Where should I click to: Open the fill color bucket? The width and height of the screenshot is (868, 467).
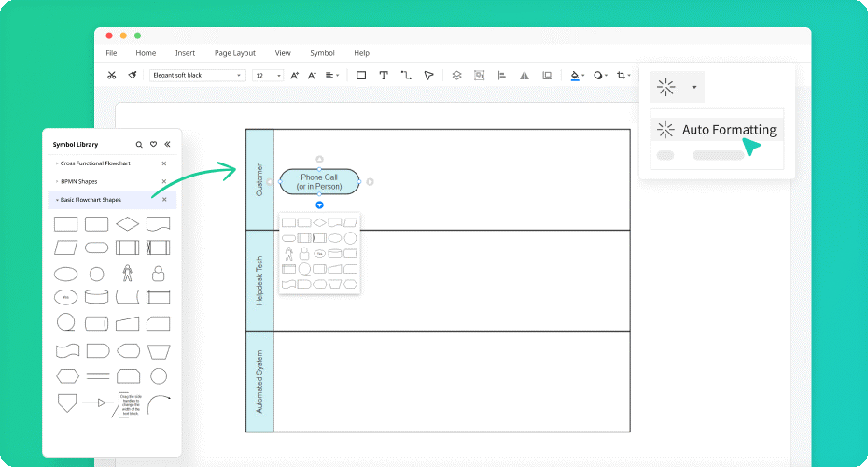(x=575, y=76)
